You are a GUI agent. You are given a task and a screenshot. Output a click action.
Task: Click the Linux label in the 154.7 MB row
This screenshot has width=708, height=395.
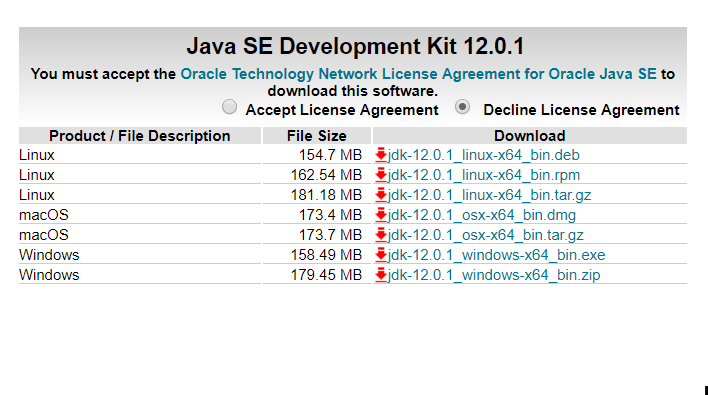pos(37,155)
